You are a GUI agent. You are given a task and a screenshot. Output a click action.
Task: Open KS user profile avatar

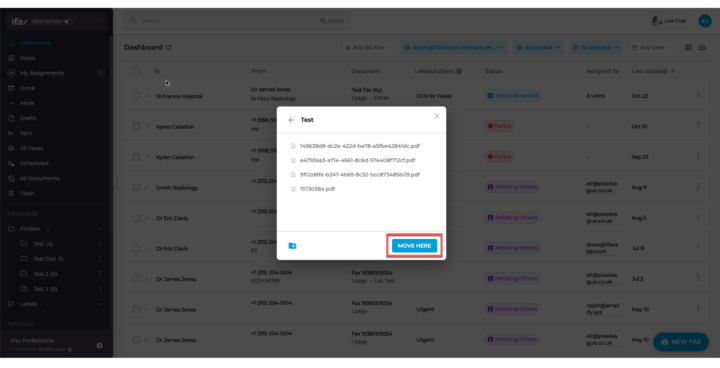(x=705, y=21)
